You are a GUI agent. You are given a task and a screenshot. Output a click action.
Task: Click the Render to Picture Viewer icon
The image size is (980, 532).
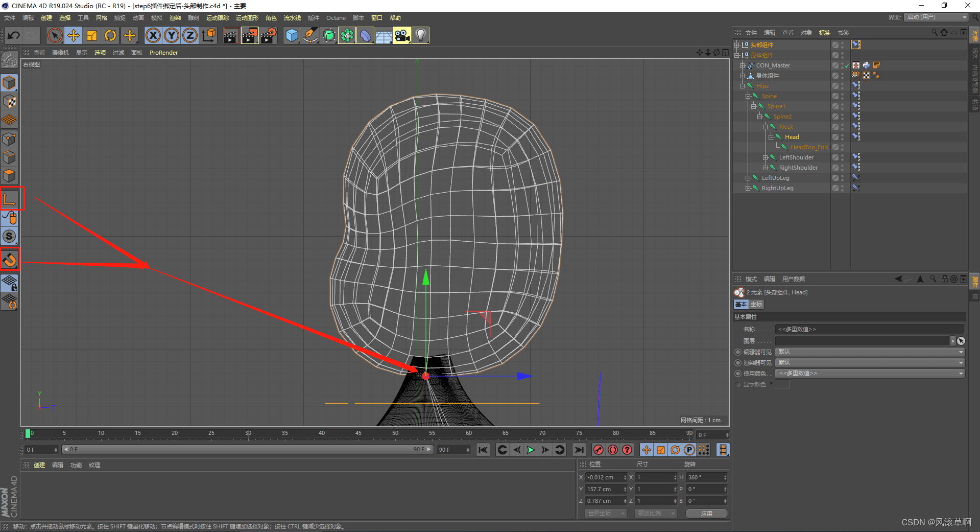click(x=250, y=35)
